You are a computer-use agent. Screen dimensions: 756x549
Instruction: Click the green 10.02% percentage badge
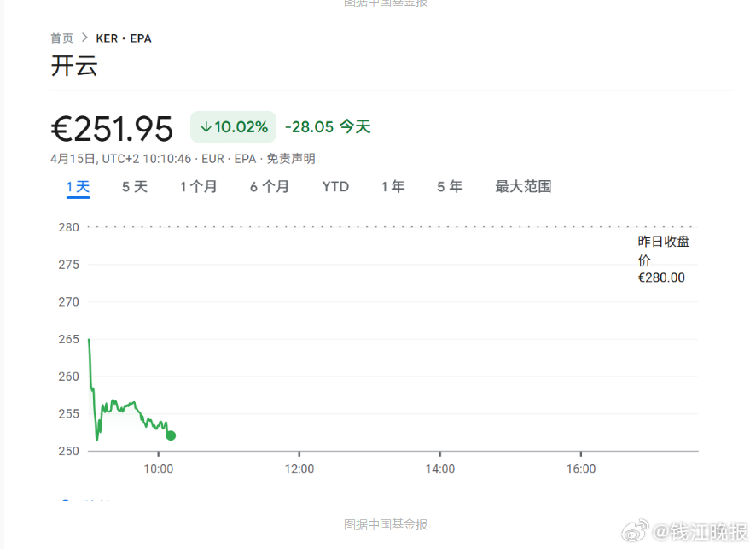pos(233,126)
